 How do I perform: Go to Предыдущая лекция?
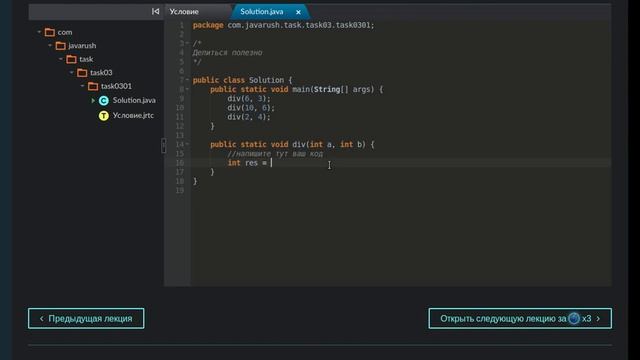pyautogui.click(x=86, y=318)
